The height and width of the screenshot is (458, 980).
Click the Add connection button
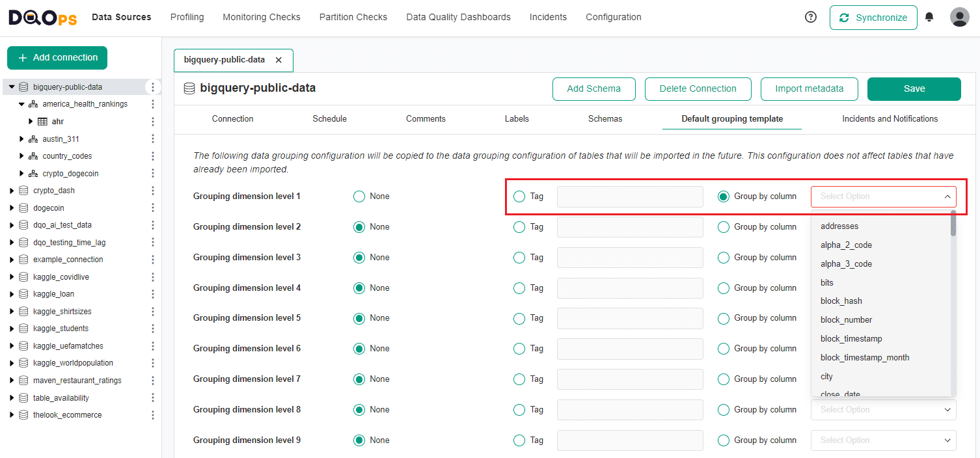pos(57,58)
